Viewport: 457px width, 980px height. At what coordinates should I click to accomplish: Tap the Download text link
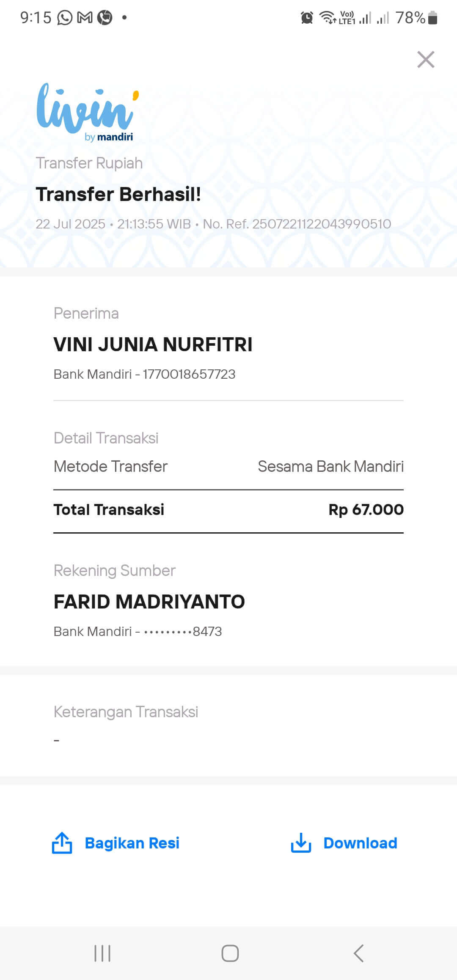360,843
